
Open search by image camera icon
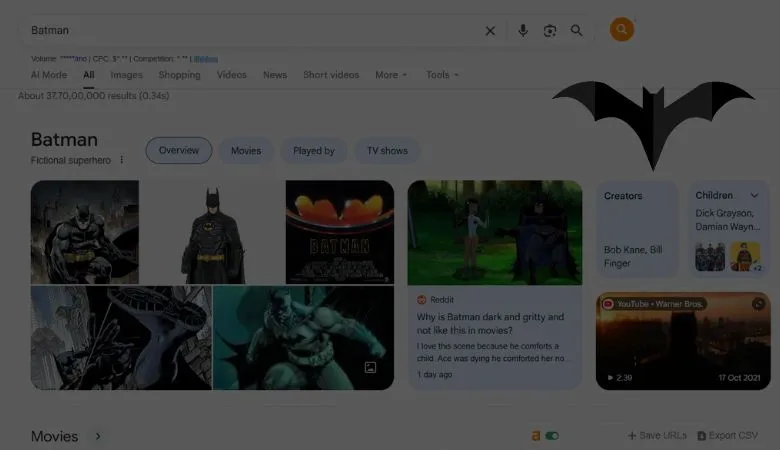(x=549, y=31)
